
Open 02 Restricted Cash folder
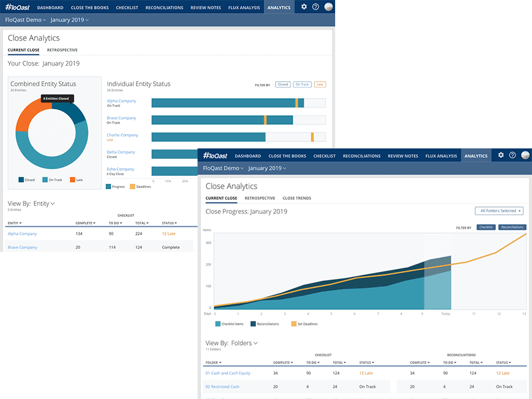click(222, 387)
